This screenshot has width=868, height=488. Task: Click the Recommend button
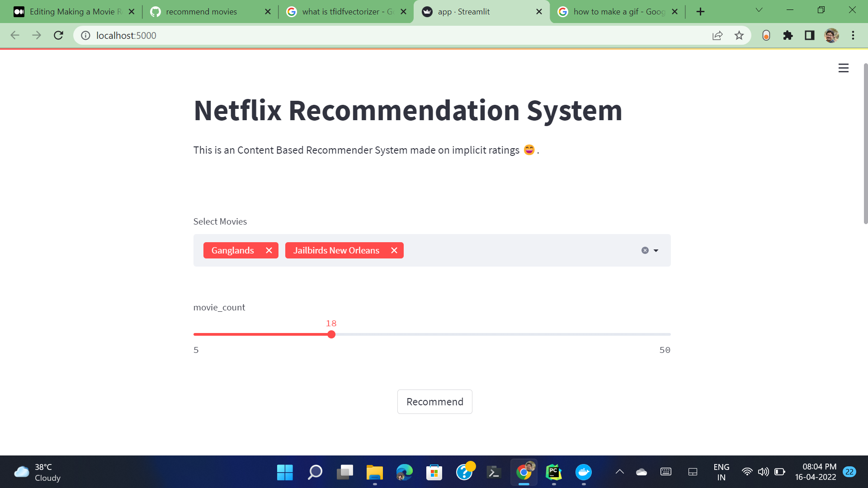[434, 401]
